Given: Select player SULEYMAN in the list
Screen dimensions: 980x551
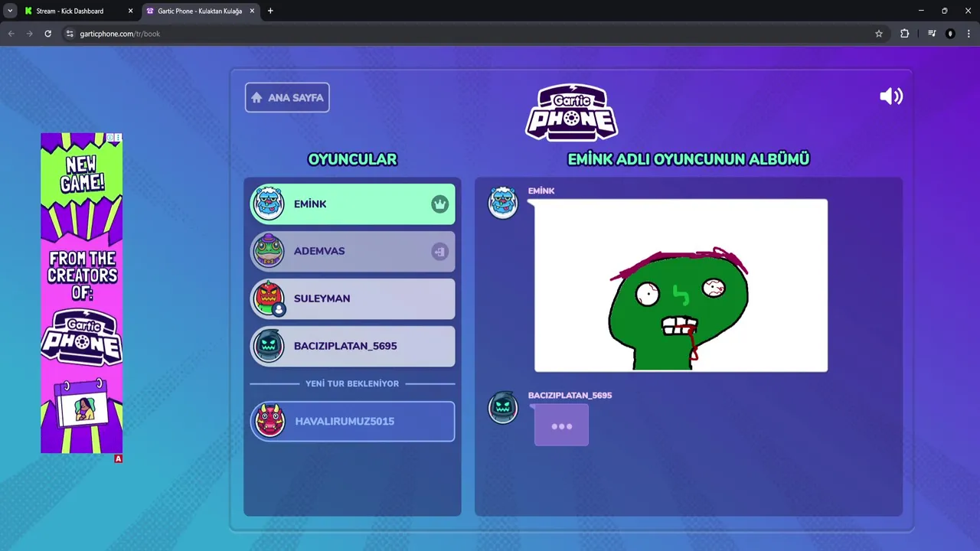Looking at the screenshot, I should (x=352, y=298).
